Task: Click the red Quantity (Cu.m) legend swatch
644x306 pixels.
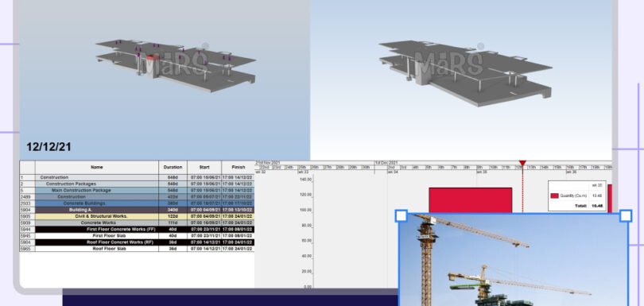Action: (554, 196)
